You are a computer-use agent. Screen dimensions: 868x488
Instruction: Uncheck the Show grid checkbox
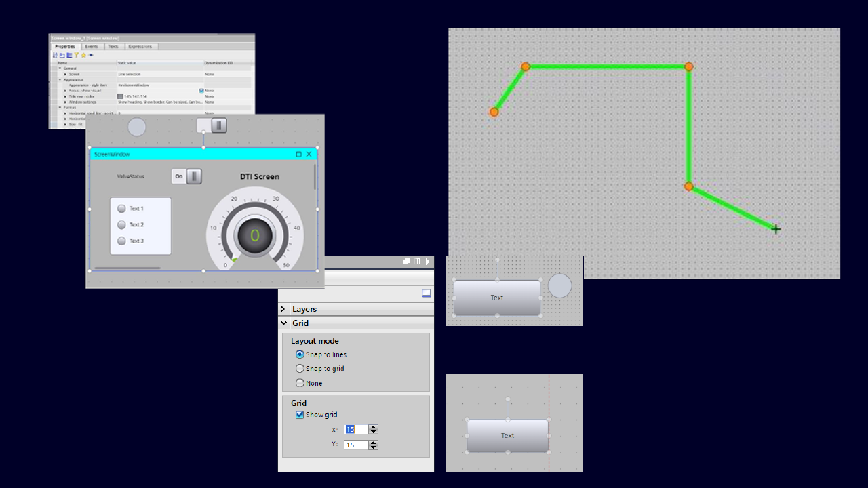300,415
